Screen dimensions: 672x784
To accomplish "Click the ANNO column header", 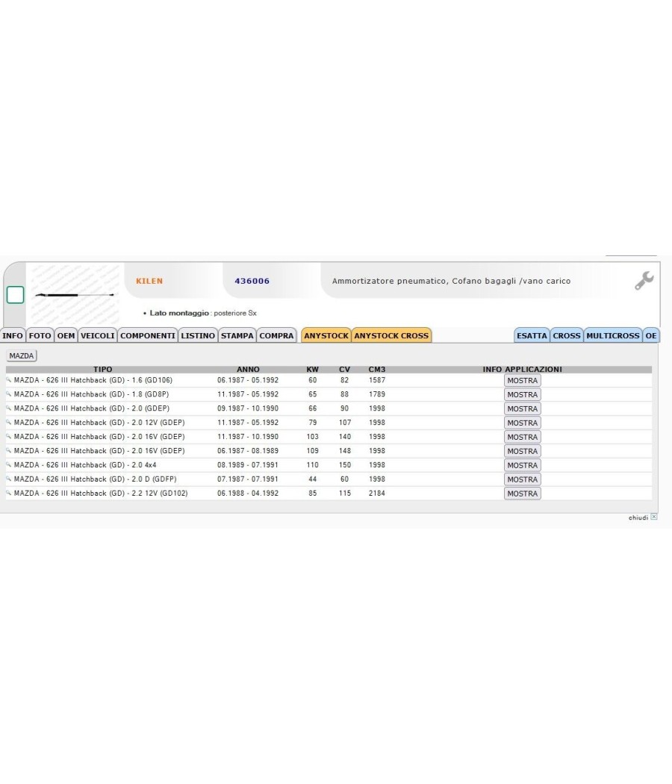I will point(248,369).
